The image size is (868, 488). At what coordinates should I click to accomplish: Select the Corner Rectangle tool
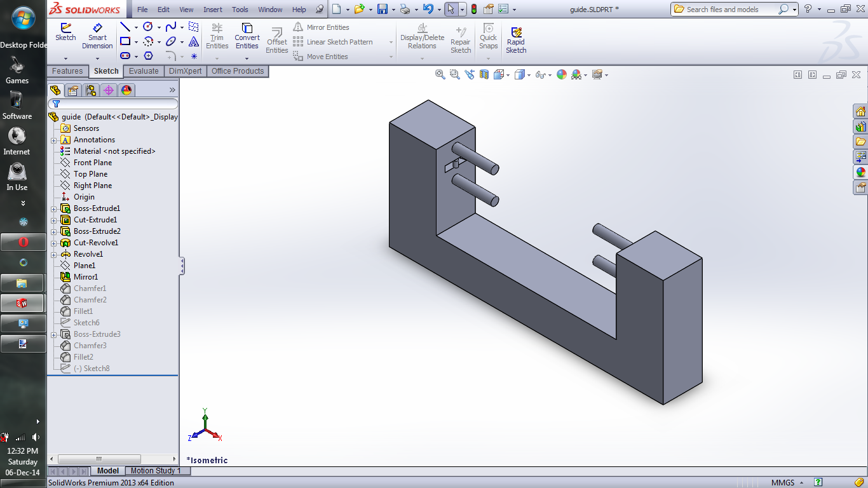(x=125, y=41)
